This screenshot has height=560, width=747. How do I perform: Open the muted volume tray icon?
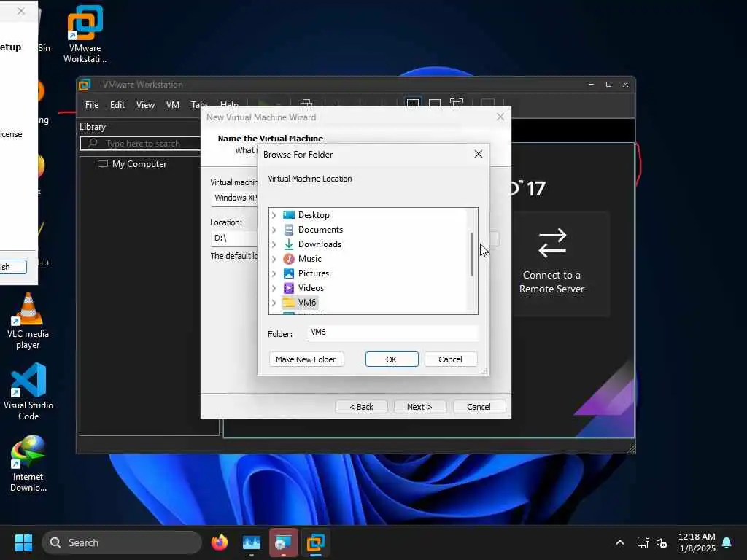click(x=662, y=542)
